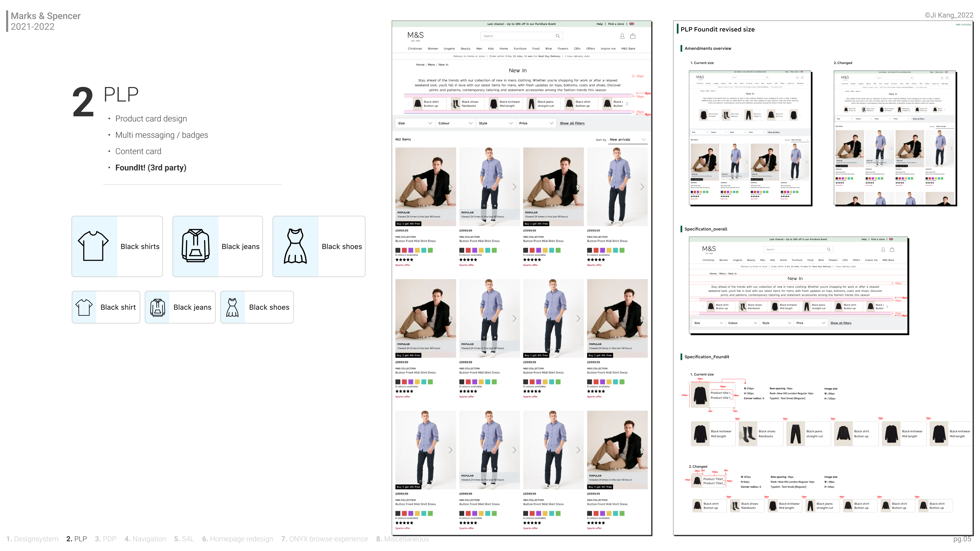The height and width of the screenshot is (551, 980).
Task: Go to 3. PDP in footer navigation
Action: point(105,539)
